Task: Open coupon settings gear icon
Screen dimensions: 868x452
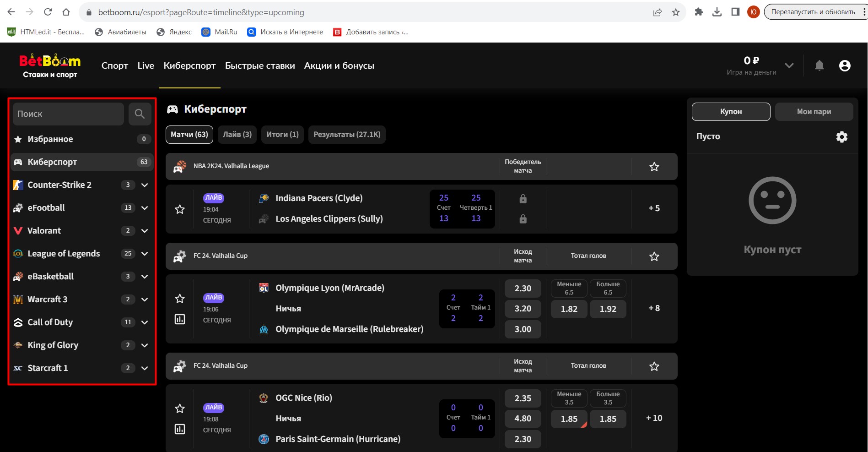Action: tap(841, 137)
